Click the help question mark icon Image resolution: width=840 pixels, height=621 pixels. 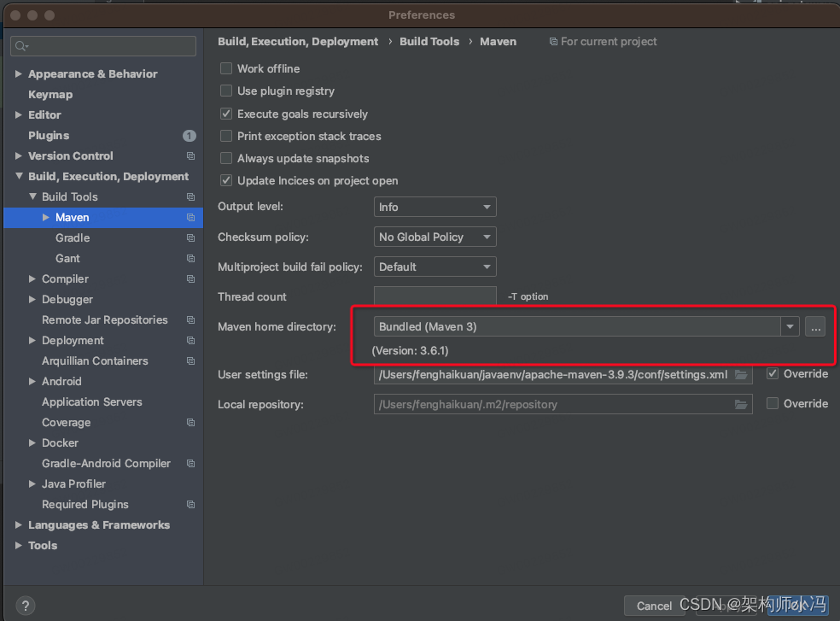tap(25, 605)
